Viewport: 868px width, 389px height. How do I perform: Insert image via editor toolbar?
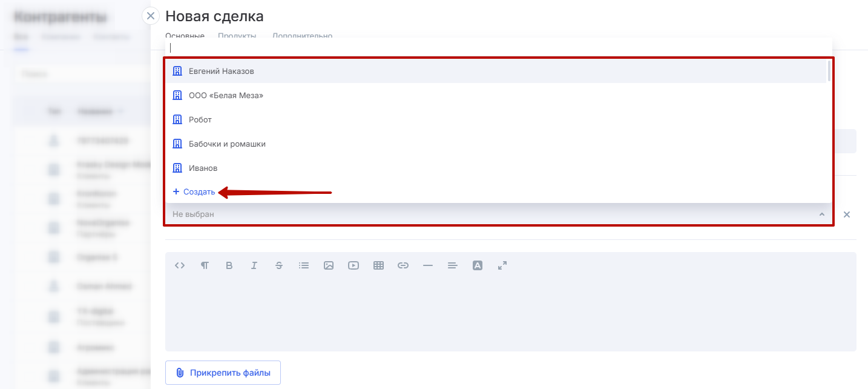point(329,265)
